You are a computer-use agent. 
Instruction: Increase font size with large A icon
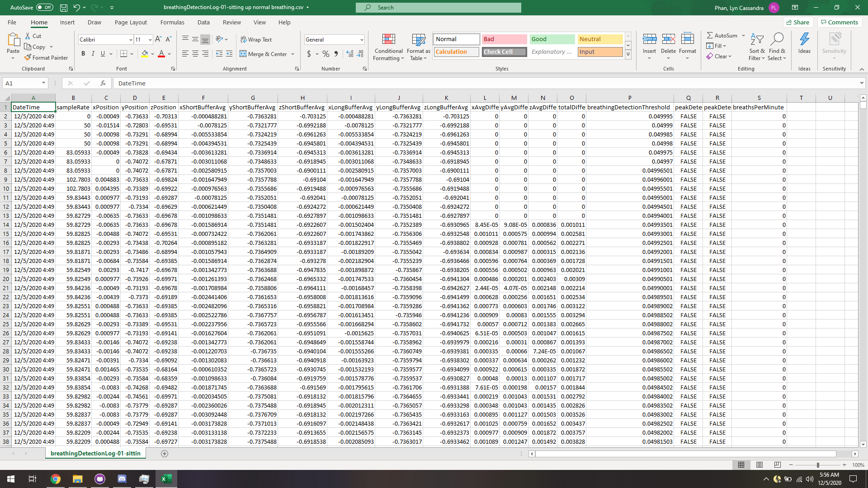click(158, 39)
